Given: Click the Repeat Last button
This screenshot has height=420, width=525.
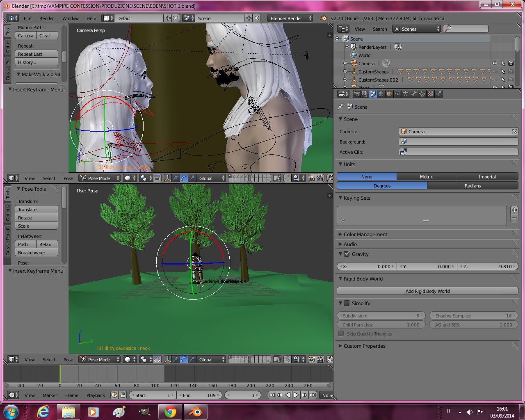Looking at the screenshot, I should coord(37,54).
